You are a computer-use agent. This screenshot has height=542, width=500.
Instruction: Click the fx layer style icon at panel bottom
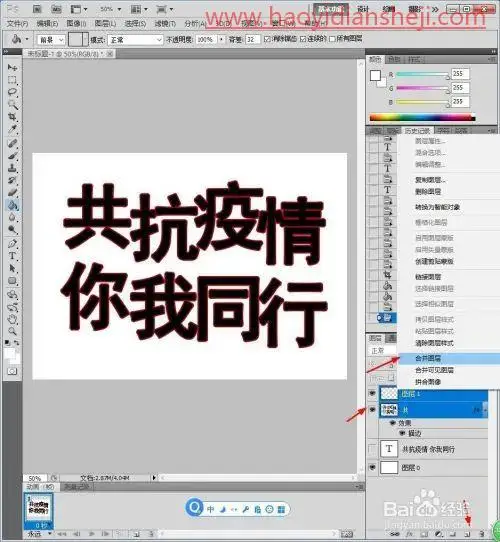tap(409, 534)
